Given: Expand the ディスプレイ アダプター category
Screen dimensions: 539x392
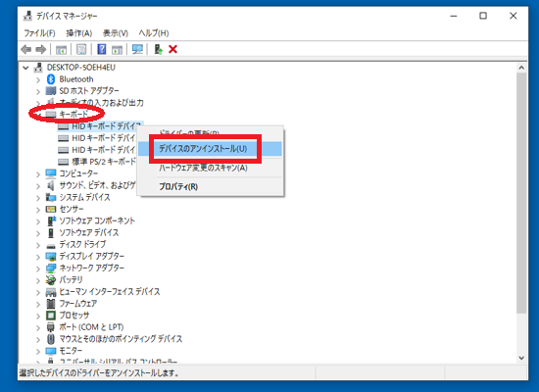Looking at the screenshot, I should 38,257.
